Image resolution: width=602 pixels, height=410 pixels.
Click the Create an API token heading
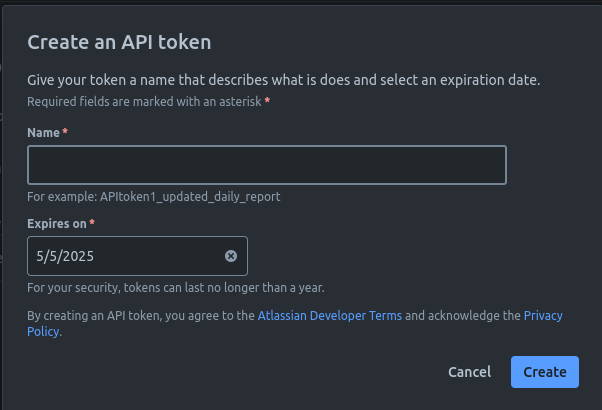[x=119, y=42]
